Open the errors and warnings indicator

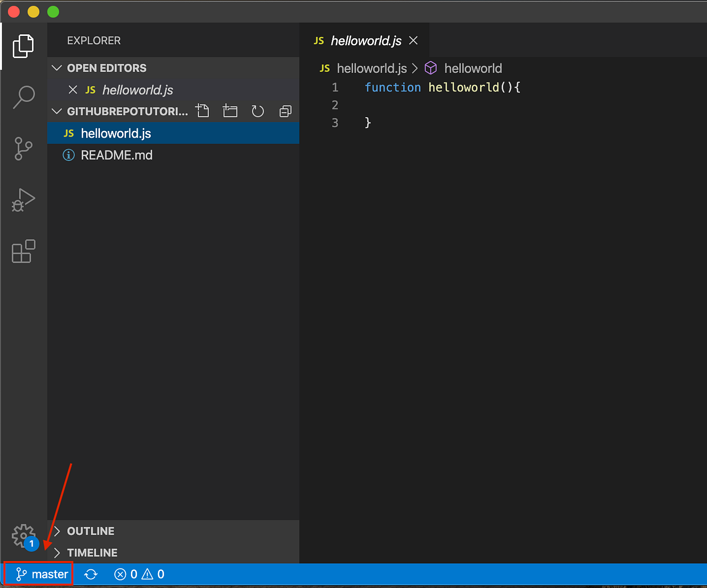point(138,574)
